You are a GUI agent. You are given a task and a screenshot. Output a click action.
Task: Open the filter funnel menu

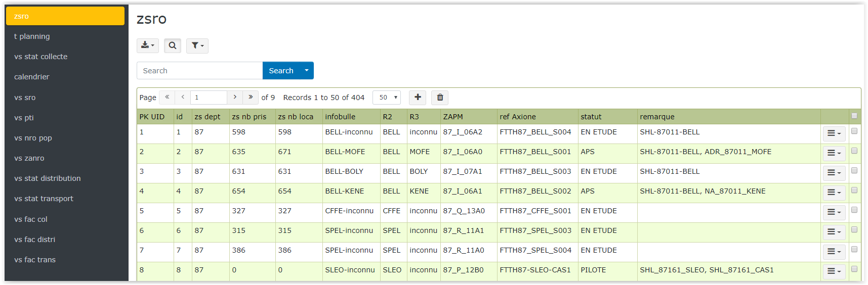pos(197,45)
